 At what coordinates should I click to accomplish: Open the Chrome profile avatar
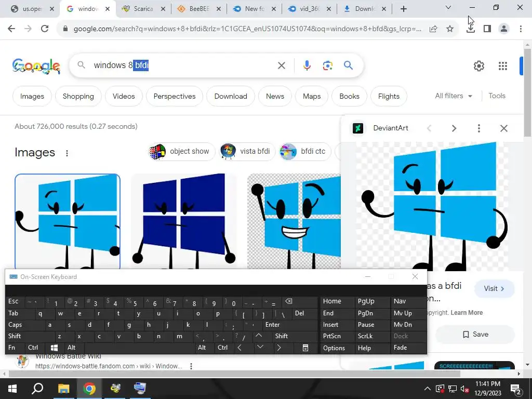[504, 29]
